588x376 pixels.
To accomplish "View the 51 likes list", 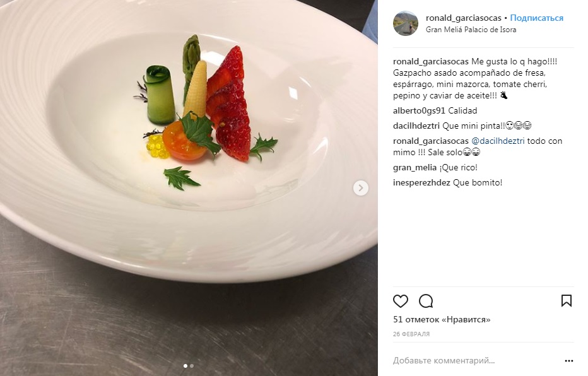I will click(x=442, y=319).
